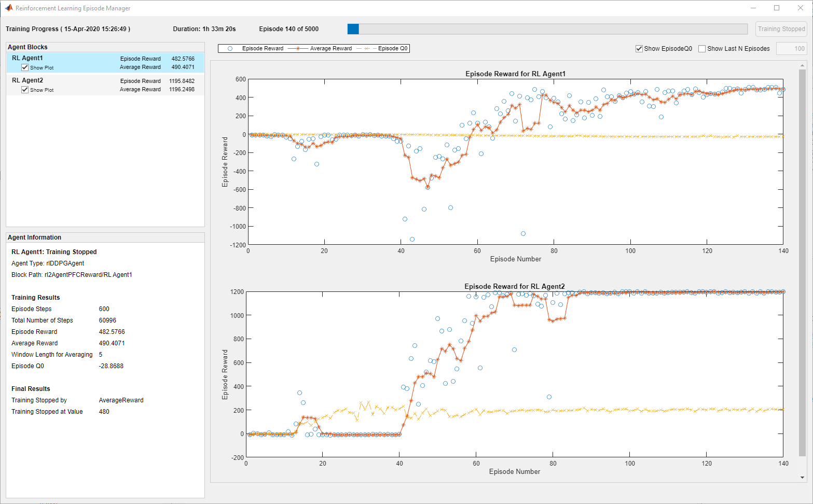
Task: Click Episode Number axis label under Agent2 plot
Action: click(x=515, y=471)
